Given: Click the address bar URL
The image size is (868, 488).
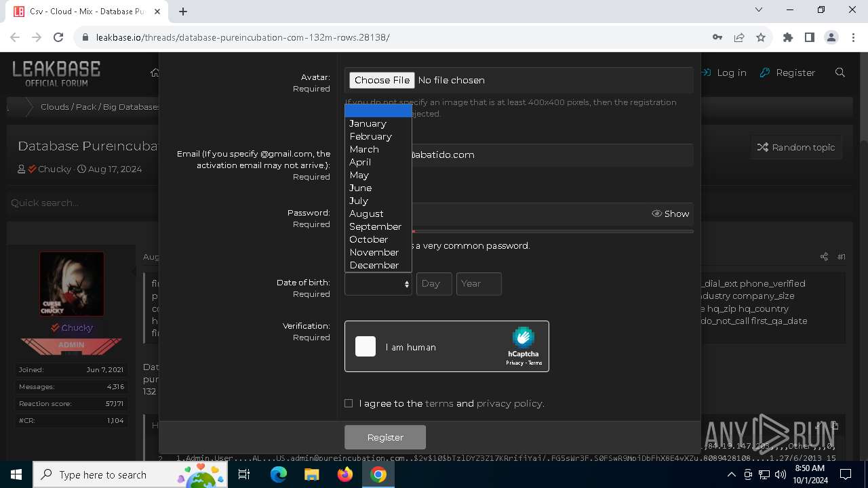Looking at the screenshot, I should (x=243, y=37).
